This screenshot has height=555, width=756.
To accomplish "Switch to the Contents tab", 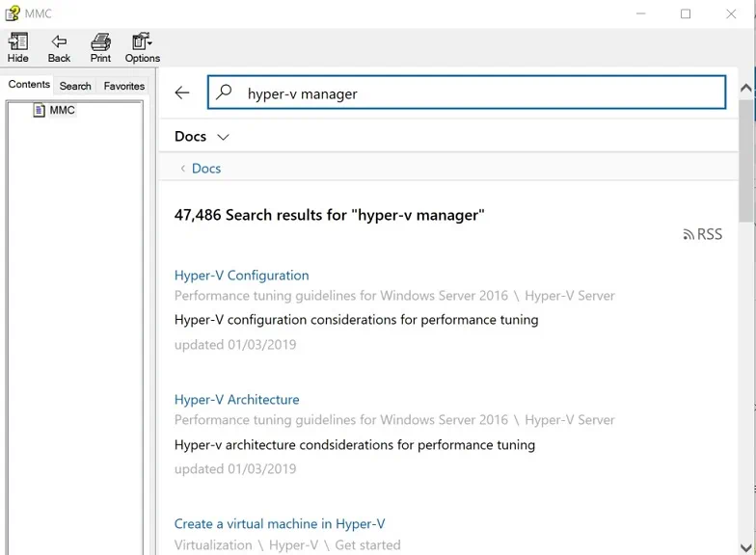I will tap(29, 85).
